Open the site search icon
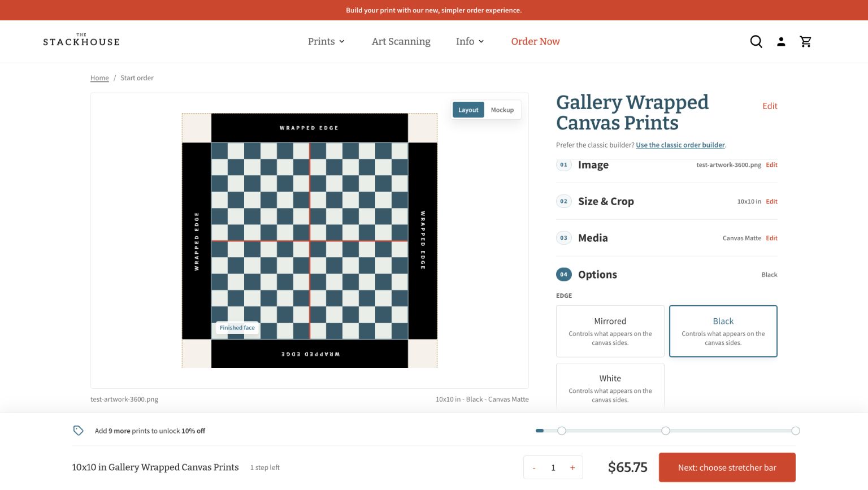 click(x=756, y=41)
